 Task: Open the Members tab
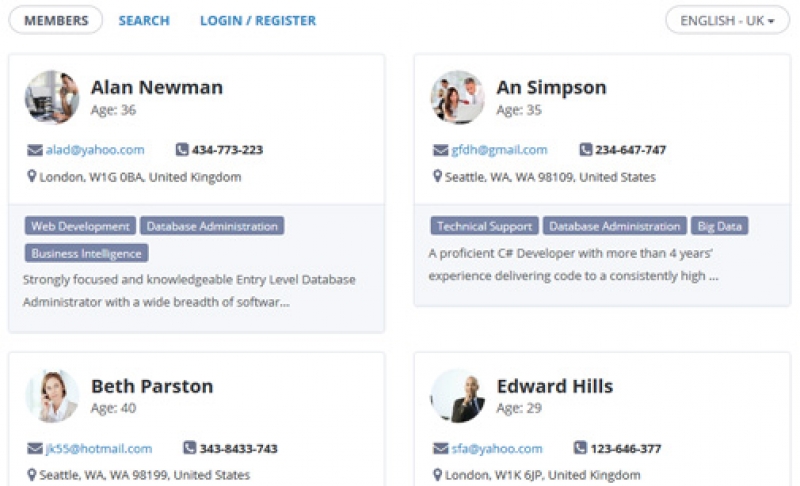(56, 20)
